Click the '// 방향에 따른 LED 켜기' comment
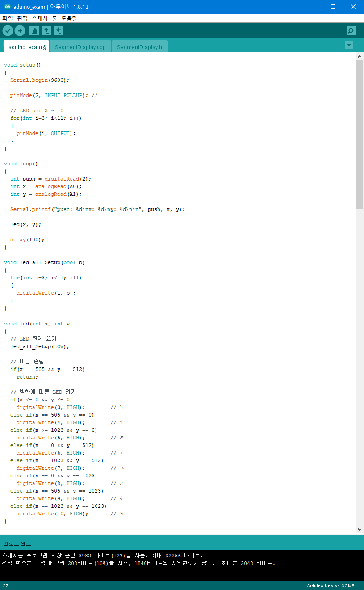 tap(43, 392)
